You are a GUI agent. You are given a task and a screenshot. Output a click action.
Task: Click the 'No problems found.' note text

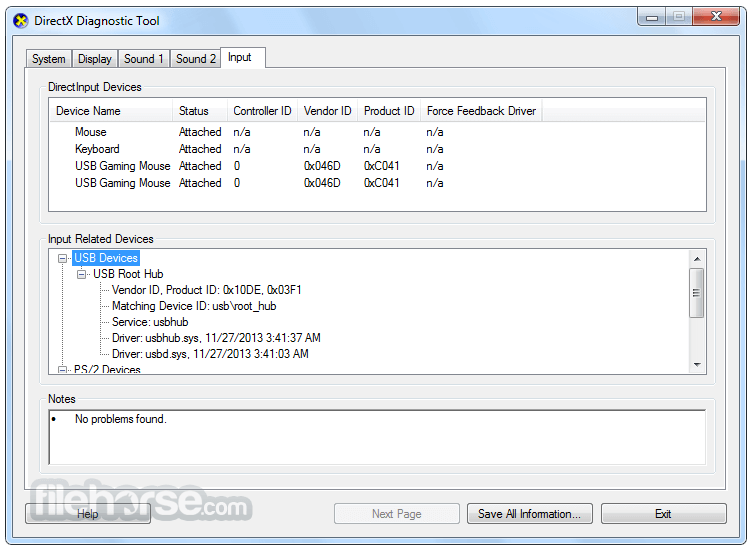[x=121, y=419]
